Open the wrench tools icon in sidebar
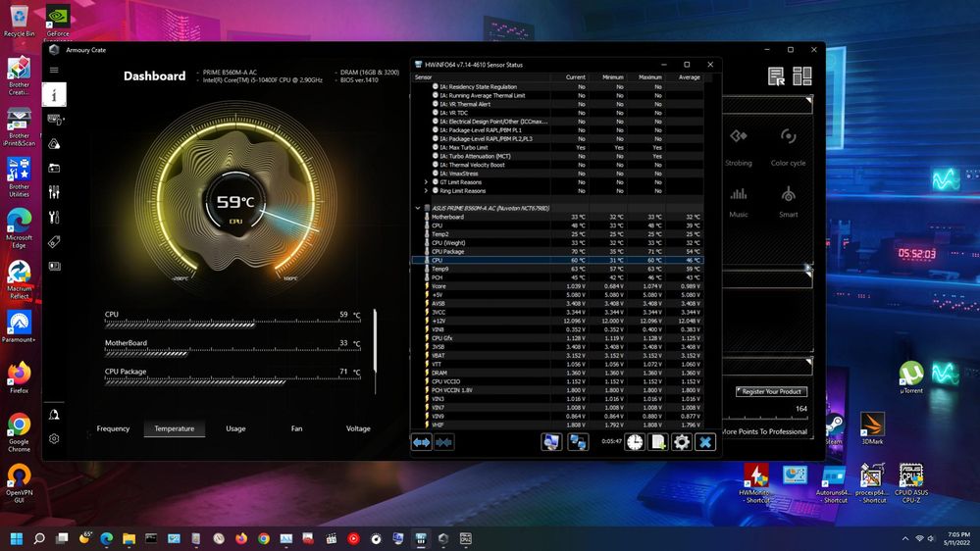This screenshot has width=980, height=551. (54, 217)
